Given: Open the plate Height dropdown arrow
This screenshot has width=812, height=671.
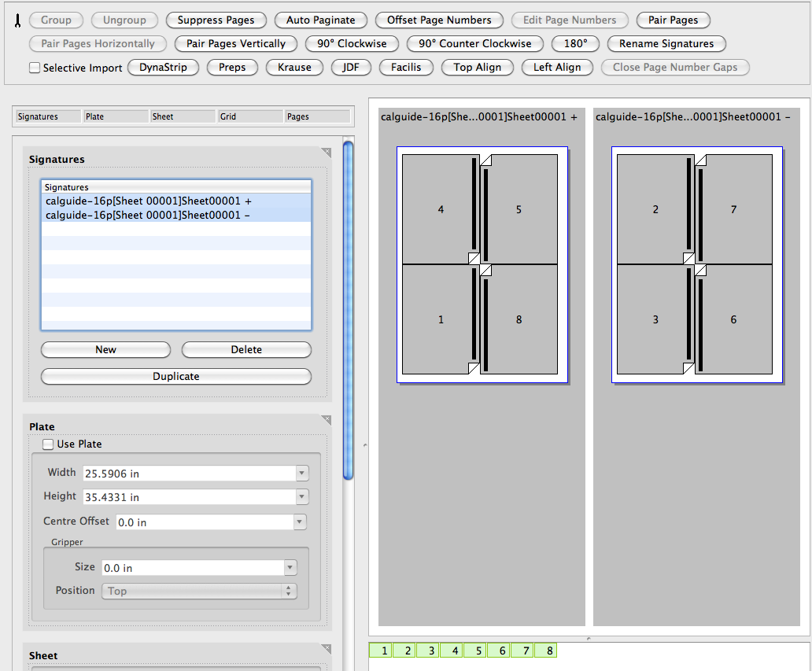Looking at the screenshot, I should pyautogui.click(x=302, y=496).
